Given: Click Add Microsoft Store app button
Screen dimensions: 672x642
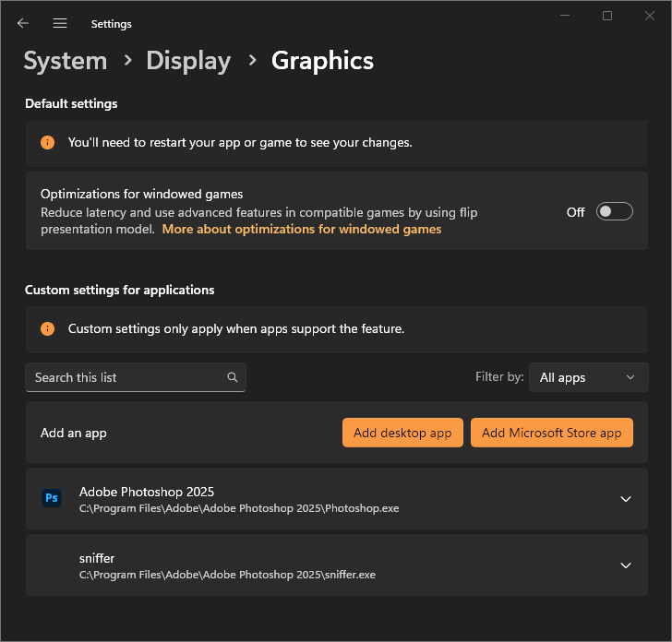Looking at the screenshot, I should 551,433.
